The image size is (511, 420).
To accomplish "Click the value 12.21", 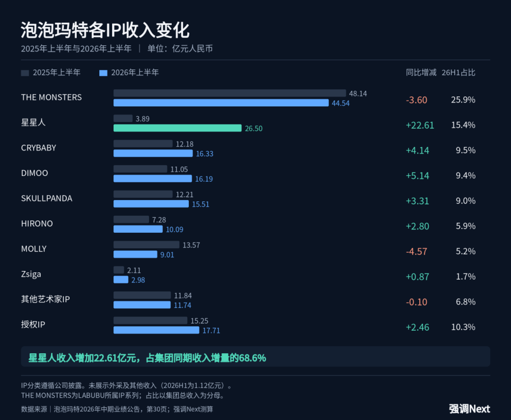I will (185, 195).
